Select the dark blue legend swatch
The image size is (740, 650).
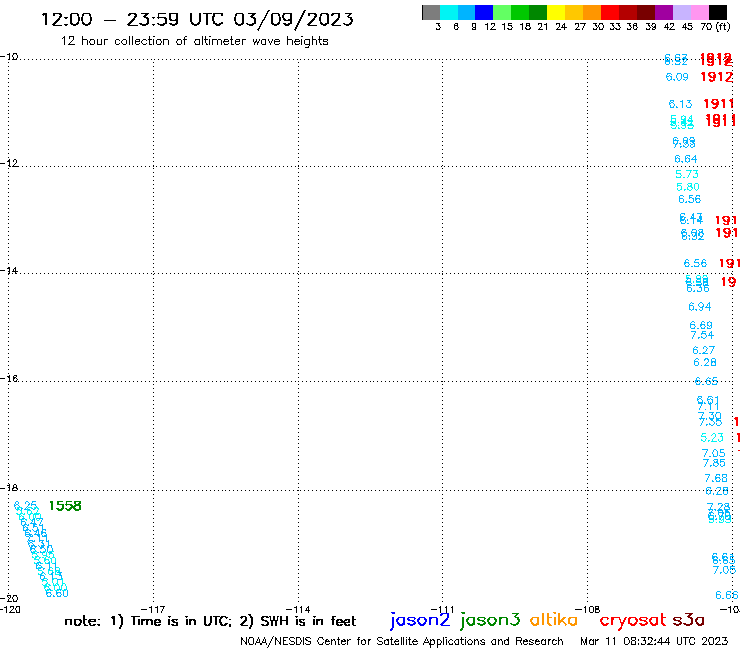484,12
